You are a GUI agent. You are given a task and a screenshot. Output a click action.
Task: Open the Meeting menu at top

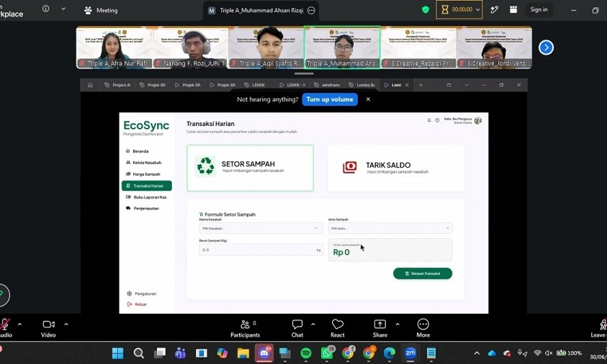pyautogui.click(x=101, y=11)
